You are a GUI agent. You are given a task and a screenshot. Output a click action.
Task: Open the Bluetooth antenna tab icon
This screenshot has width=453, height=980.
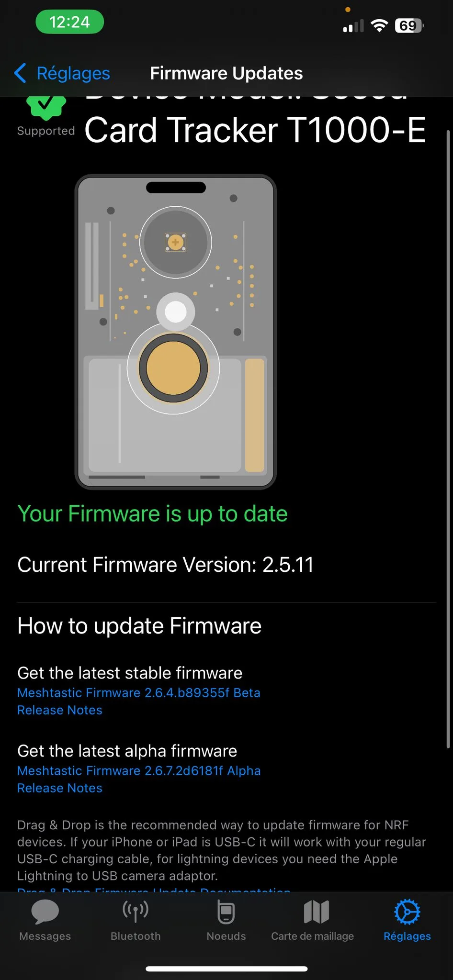point(136,911)
